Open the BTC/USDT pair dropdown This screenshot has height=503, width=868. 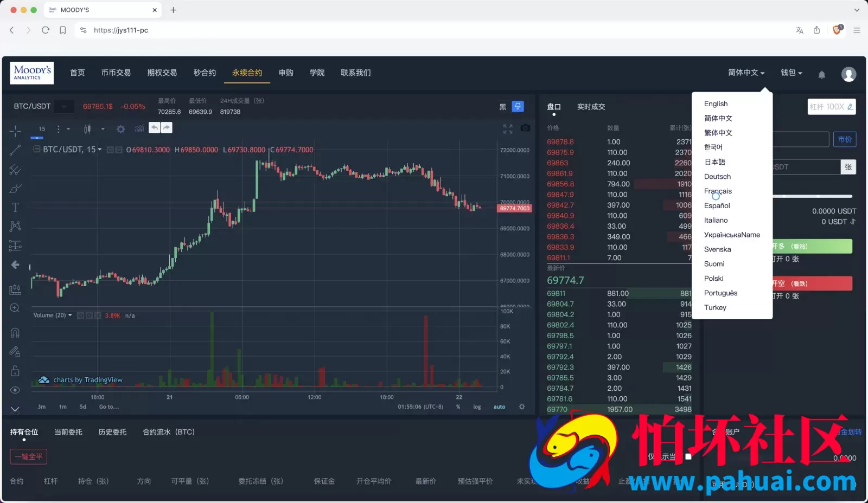(64, 107)
